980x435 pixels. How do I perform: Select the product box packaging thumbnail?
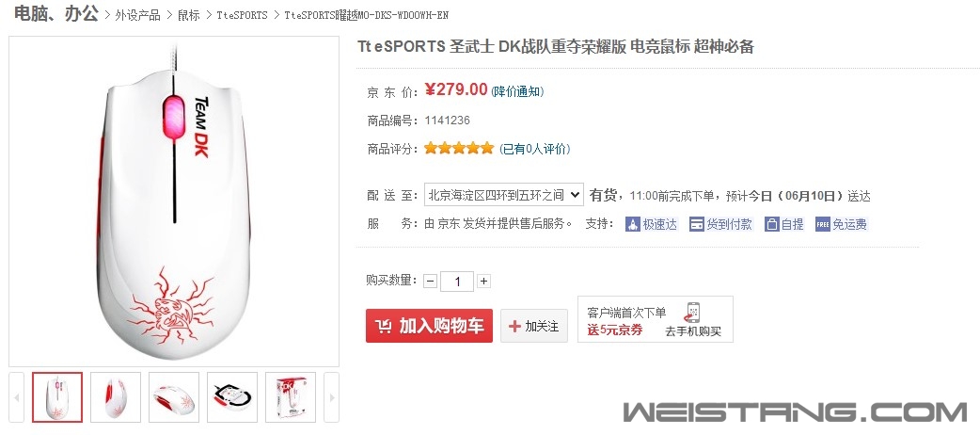point(291,396)
